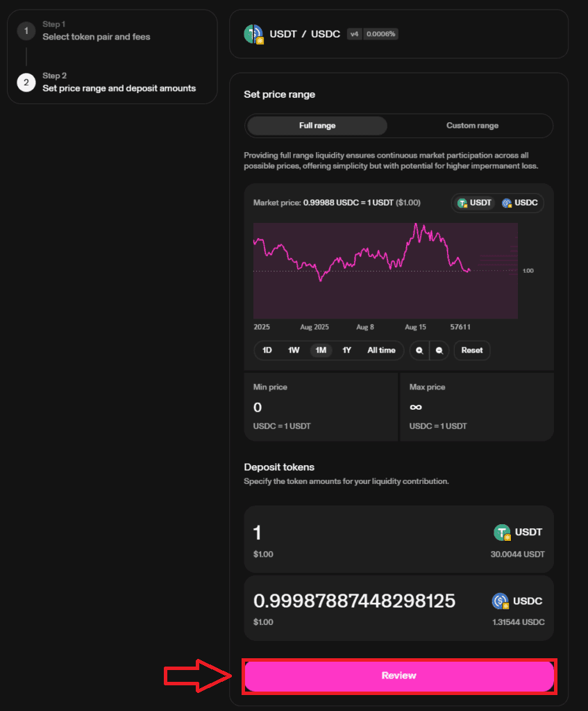Switch to Custom range option
588x711 pixels.
pyautogui.click(x=472, y=126)
